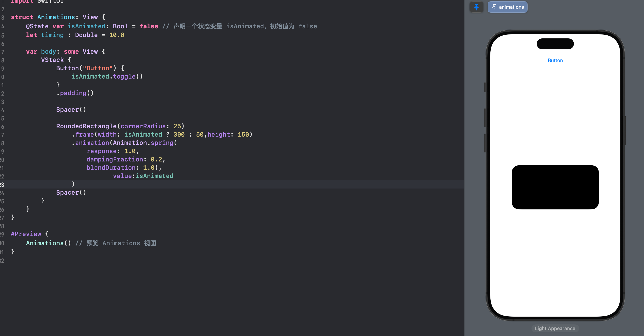Click the value '10.0' on line 5
Screen dimensions: 644x336
point(116,35)
